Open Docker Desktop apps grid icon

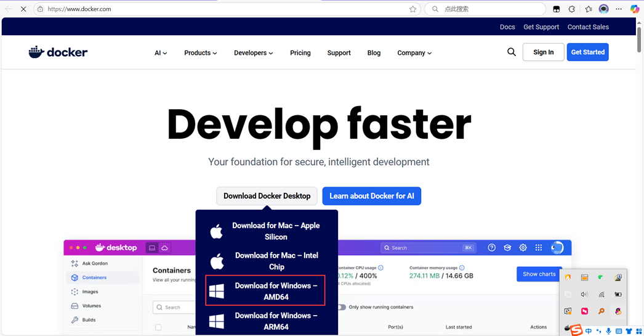pos(539,248)
